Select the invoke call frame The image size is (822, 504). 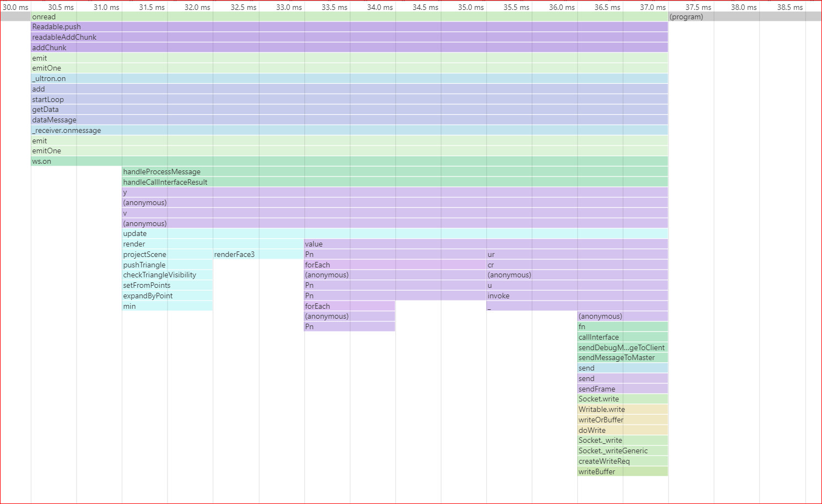[x=577, y=296]
